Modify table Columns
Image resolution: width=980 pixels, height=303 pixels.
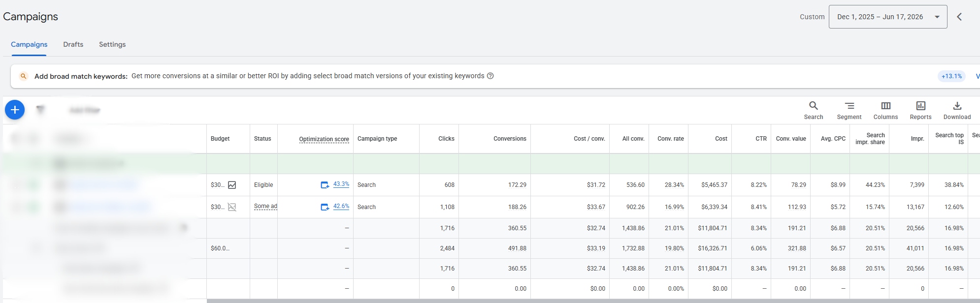(x=885, y=110)
